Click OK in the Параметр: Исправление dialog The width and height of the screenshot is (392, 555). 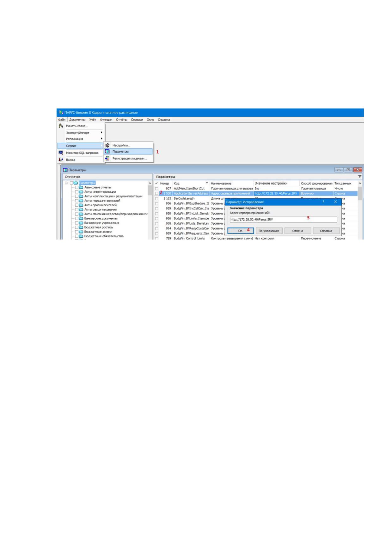(241, 231)
